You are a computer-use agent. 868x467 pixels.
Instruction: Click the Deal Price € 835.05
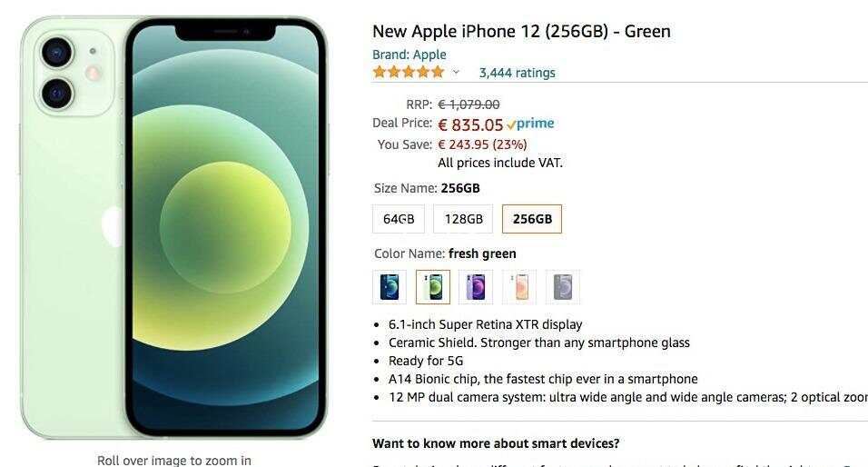point(470,124)
